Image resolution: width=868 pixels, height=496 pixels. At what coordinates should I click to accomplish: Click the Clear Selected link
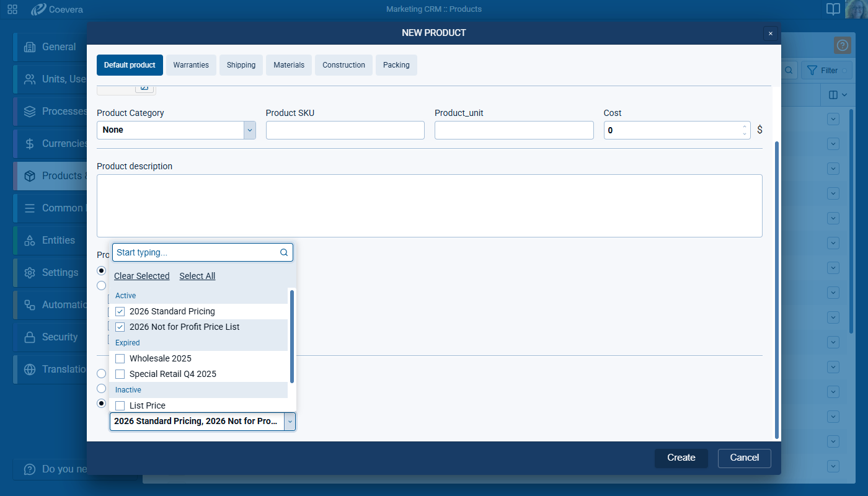click(141, 276)
